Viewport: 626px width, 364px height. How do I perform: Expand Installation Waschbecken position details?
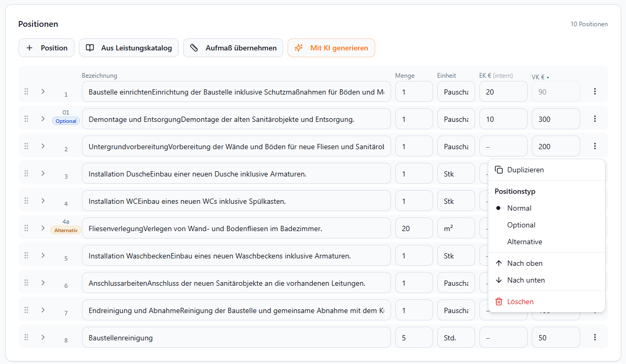43,255
